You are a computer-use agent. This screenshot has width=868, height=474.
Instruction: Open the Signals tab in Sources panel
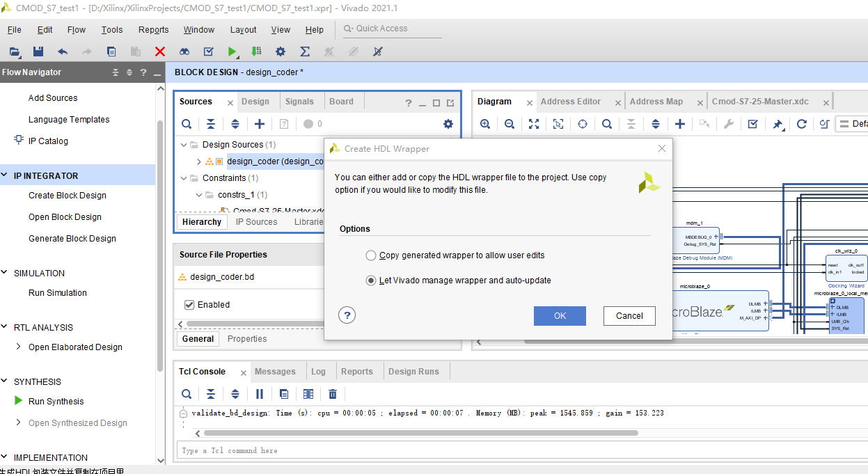click(299, 102)
